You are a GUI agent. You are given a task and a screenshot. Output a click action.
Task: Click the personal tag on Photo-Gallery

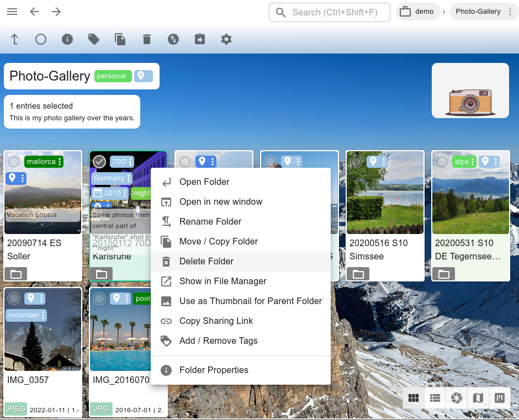(x=112, y=76)
